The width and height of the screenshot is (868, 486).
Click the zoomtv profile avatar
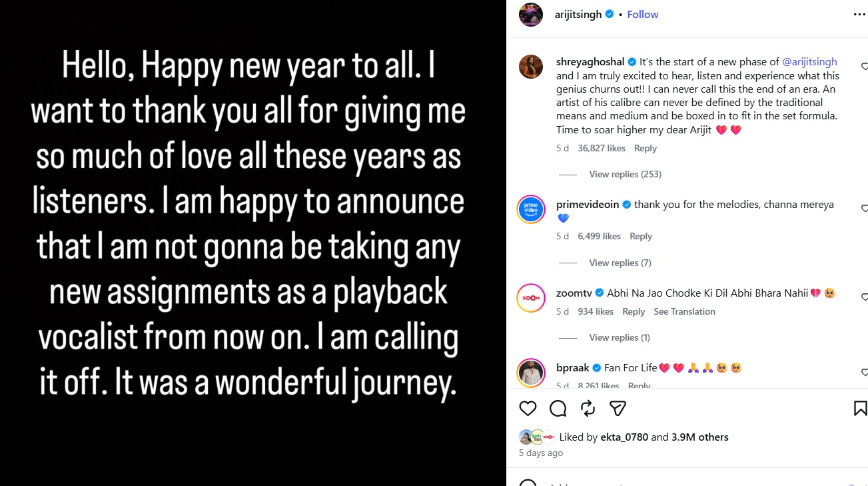coord(531,297)
